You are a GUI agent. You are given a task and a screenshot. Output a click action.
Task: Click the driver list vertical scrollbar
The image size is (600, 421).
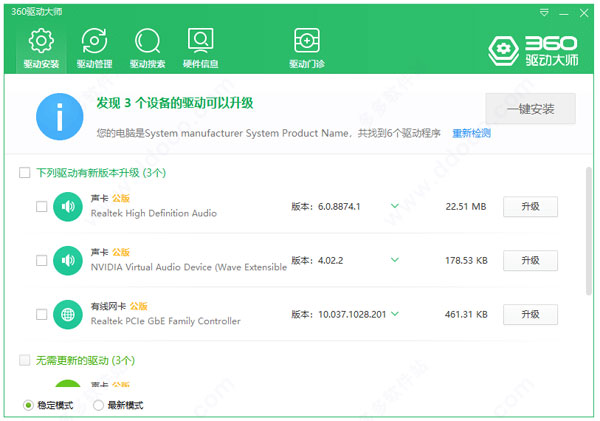click(589, 231)
